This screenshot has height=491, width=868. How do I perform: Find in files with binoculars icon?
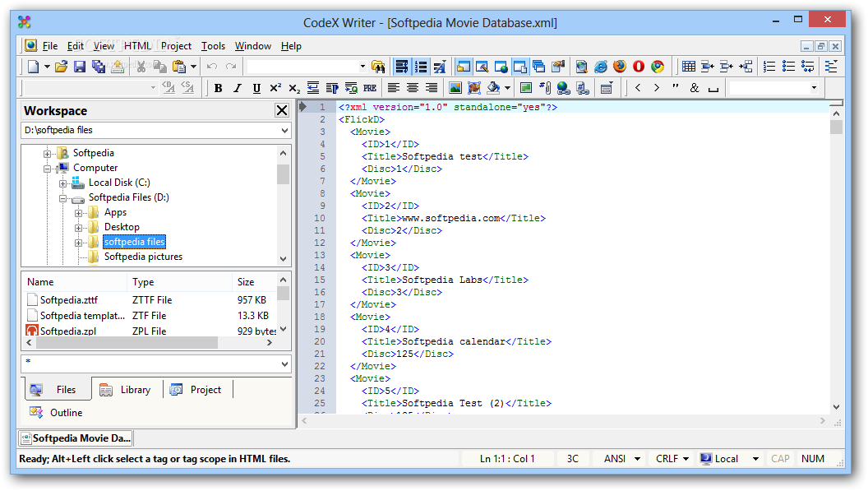(379, 67)
